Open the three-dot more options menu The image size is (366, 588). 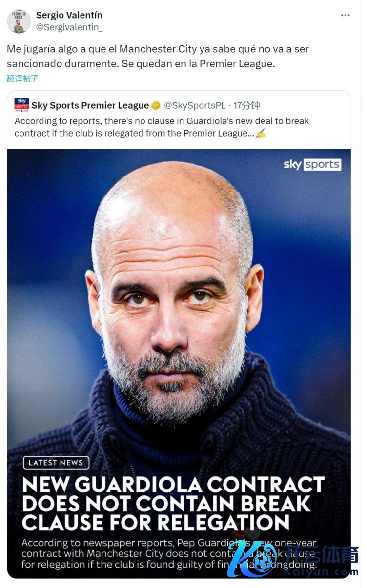[345, 15]
